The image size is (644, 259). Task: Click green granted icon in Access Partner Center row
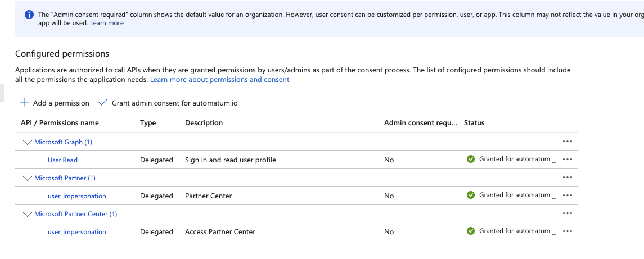(471, 231)
